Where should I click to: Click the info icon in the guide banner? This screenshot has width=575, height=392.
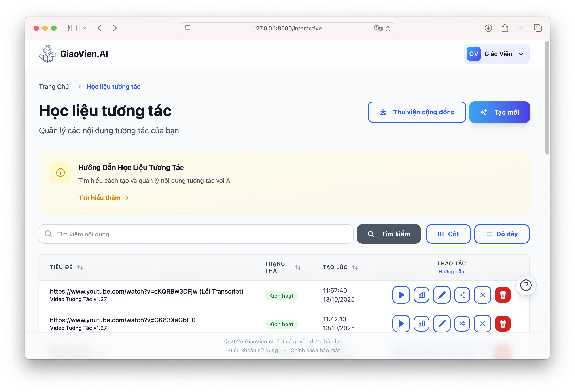click(x=60, y=173)
